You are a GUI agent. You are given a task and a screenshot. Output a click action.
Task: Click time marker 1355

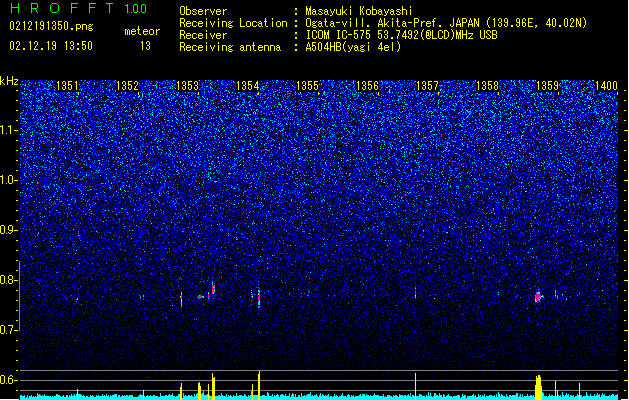(307, 86)
